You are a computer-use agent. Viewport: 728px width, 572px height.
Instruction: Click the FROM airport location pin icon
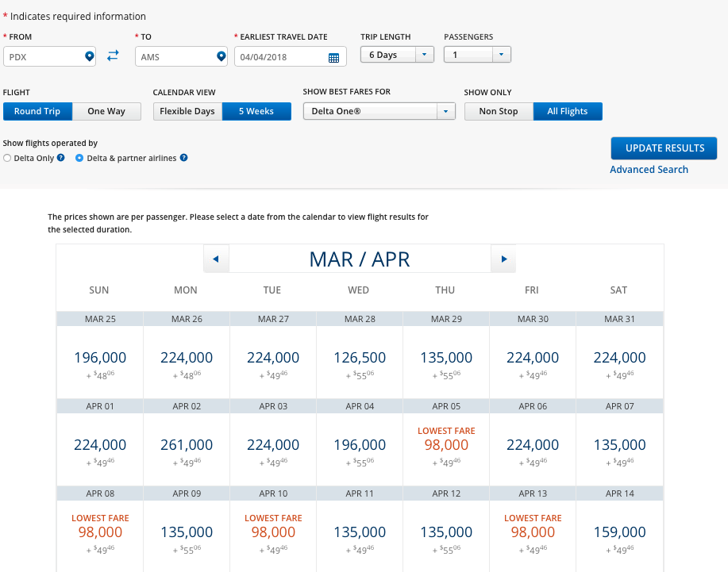[x=90, y=56]
